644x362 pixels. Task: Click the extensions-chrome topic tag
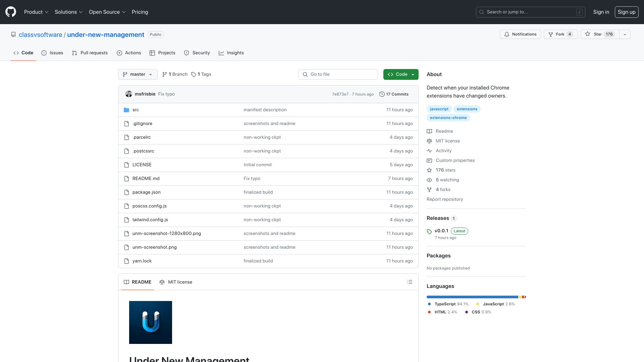pyautogui.click(x=448, y=118)
